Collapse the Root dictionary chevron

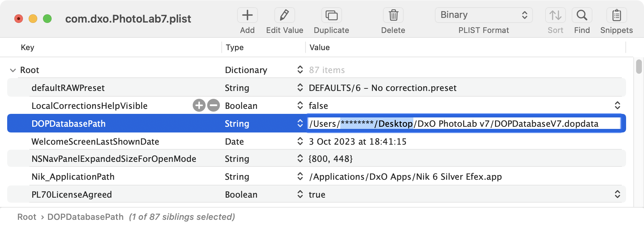(13, 70)
